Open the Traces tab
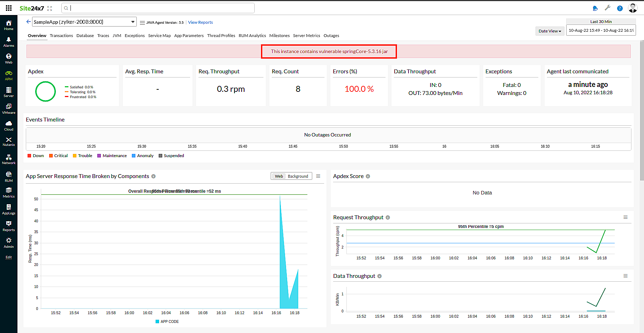The image size is (644, 333). [x=103, y=36]
